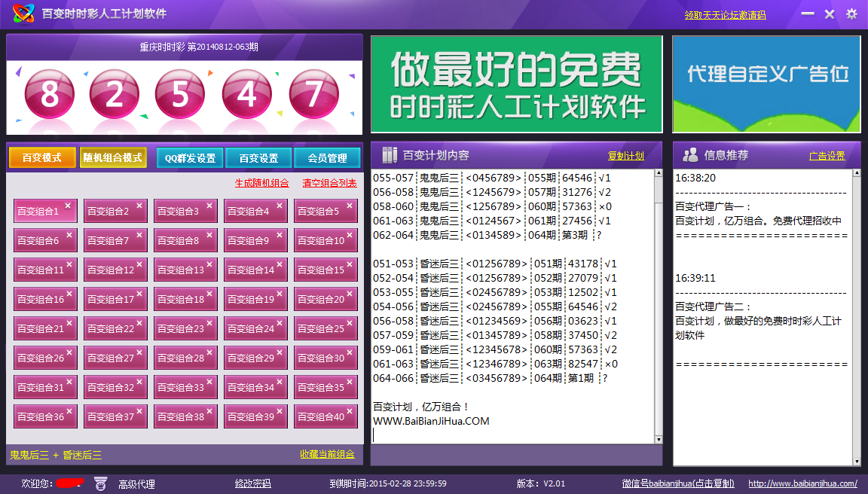Select 百变组合39 button
868x494 pixels.
tap(255, 416)
